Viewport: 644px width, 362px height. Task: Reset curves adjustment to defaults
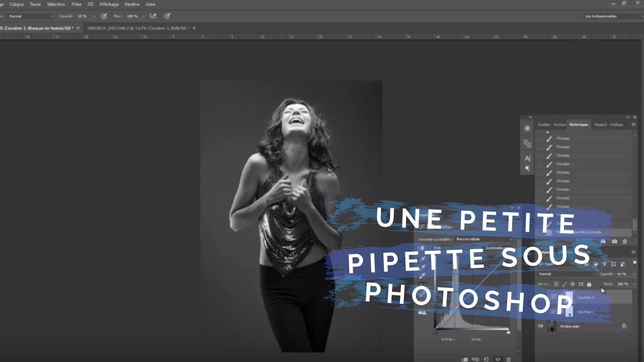[487, 359]
